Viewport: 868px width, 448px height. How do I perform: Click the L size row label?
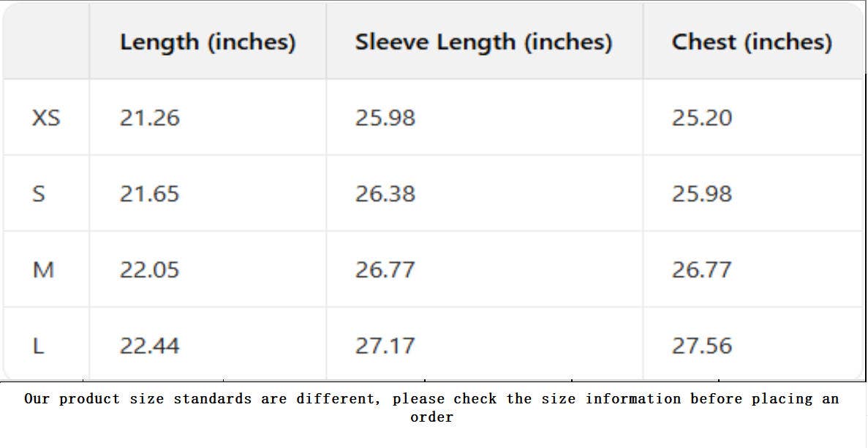click(39, 346)
